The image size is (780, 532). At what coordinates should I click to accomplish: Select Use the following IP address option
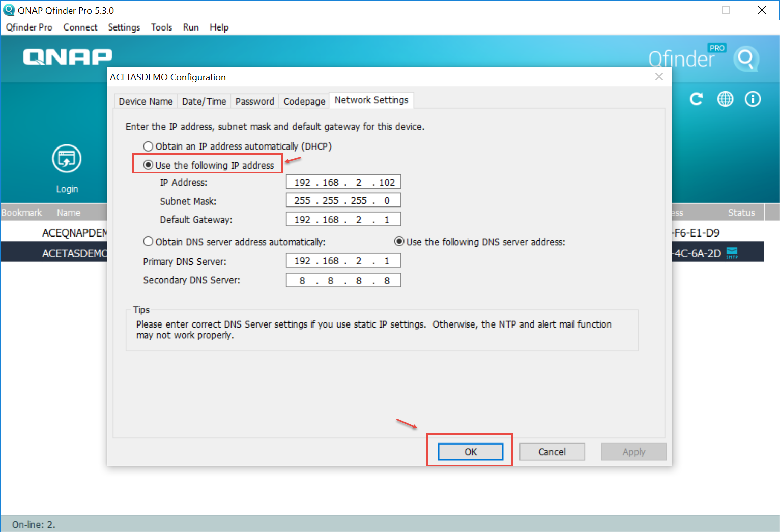coord(148,165)
